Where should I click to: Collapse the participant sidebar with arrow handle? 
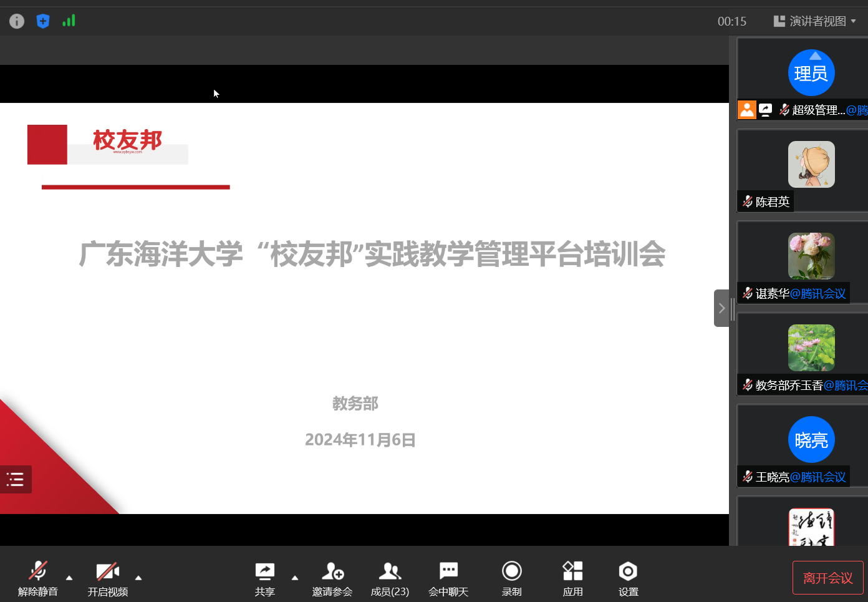(721, 308)
